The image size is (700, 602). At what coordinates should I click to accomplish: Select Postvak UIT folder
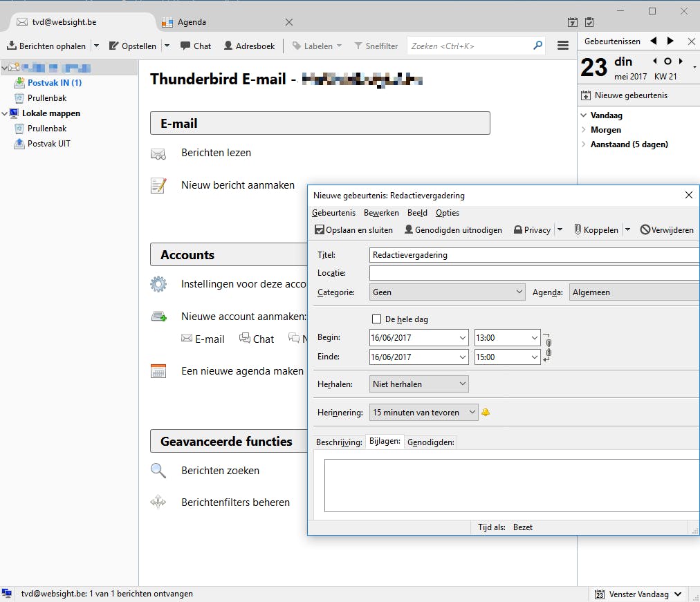click(48, 144)
